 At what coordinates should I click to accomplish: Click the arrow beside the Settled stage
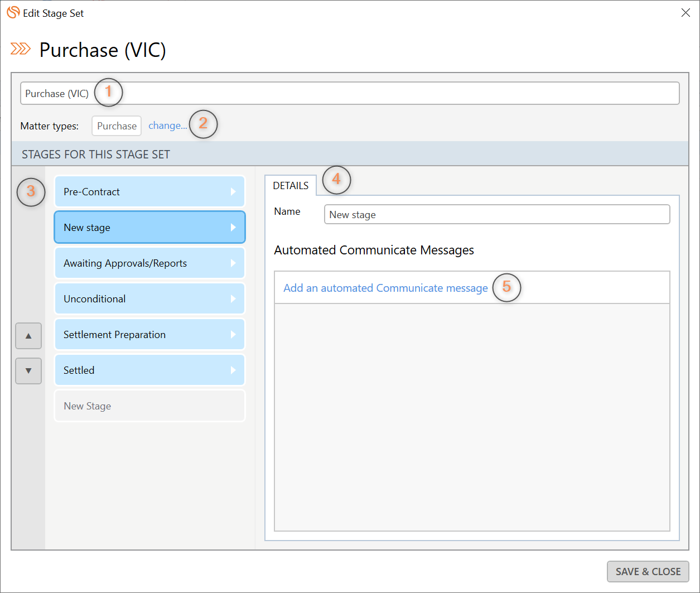tap(233, 370)
